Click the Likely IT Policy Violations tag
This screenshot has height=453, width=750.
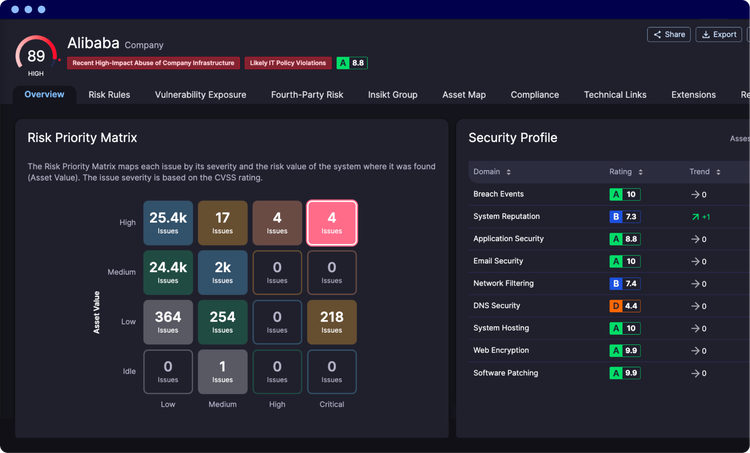[288, 63]
